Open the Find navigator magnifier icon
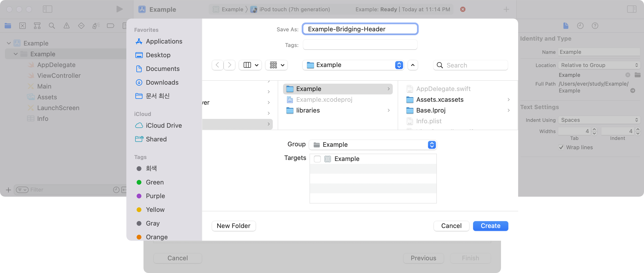Screen dimensions: 644x273 (x=52, y=26)
